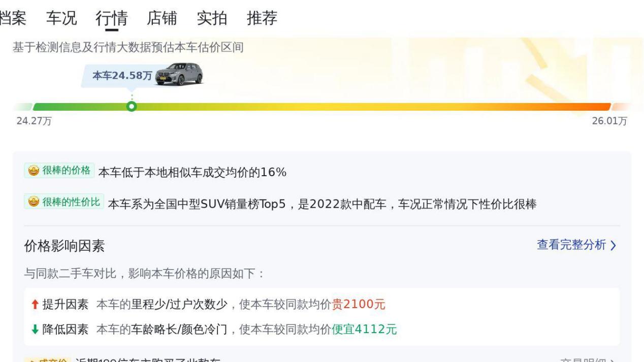The width and height of the screenshot is (644, 362).
Task: Switch to the 车况 tab
Action: (x=61, y=18)
